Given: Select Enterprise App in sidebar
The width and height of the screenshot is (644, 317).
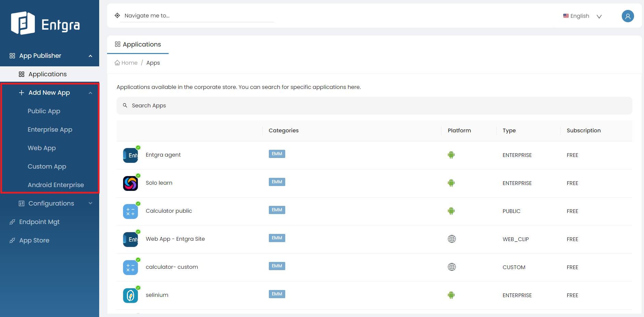Looking at the screenshot, I should tap(50, 130).
